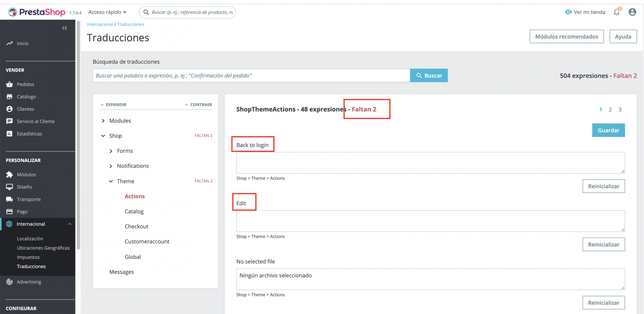Image resolution: width=644 pixels, height=314 pixels.
Task: Open Módulos via the puzzle icon
Action: (x=9, y=174)
